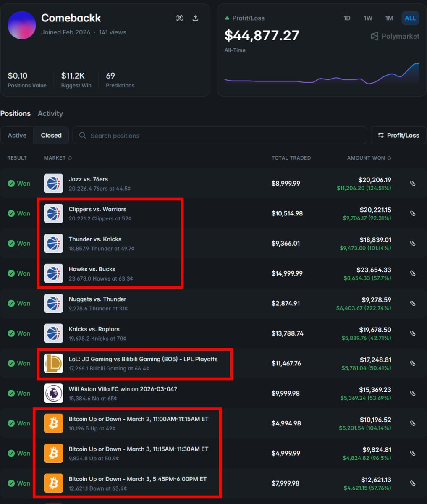This screenshot has width=427, height=504.
Task: Switch to the Activity tab
Action: (50, 113)
